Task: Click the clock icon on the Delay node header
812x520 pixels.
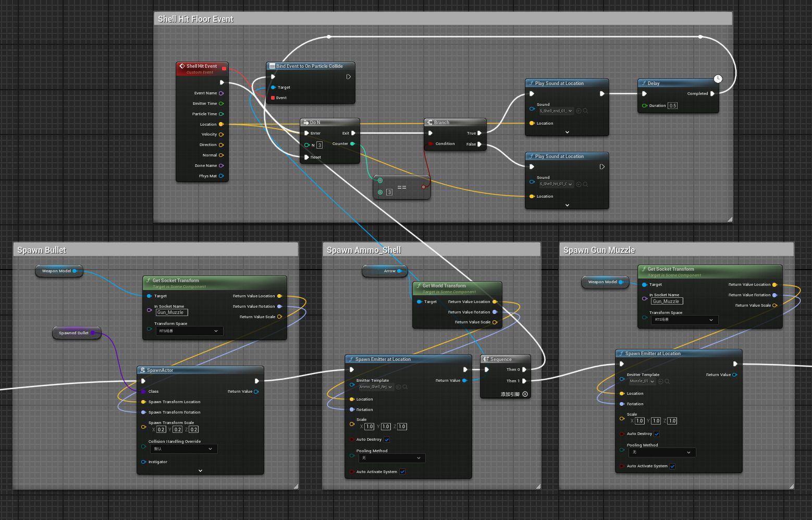Action: pyautogui.click(x=718, y=79)
